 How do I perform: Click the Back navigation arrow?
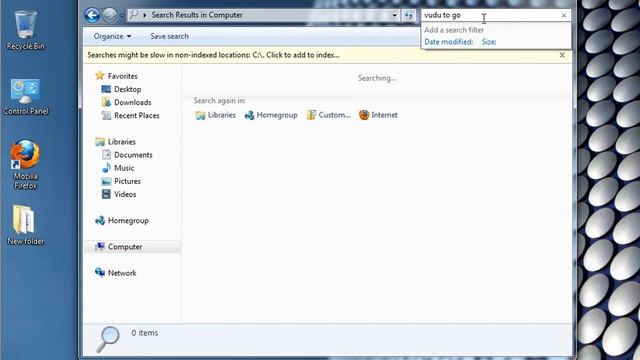[x=92, y=16]
